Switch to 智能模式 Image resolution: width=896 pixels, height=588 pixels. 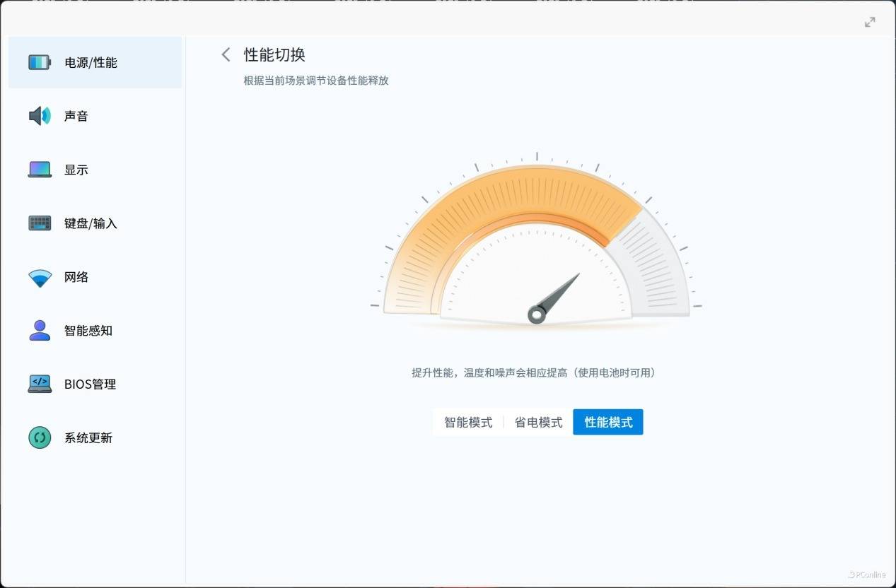pos(468,422)
